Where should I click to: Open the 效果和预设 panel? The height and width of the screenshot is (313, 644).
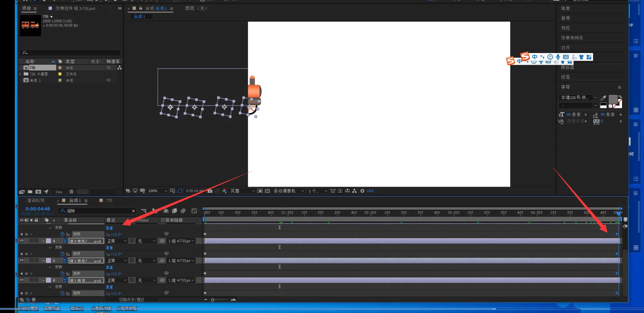572,38
